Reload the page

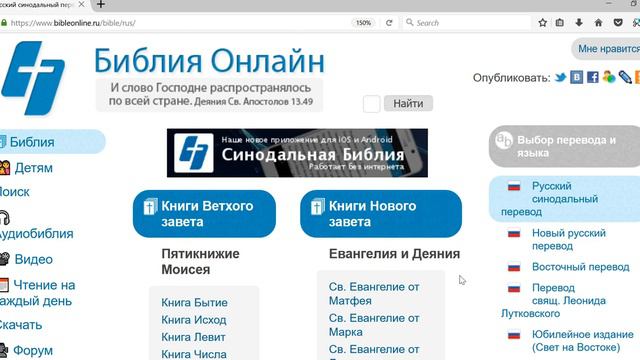point(389,23)
